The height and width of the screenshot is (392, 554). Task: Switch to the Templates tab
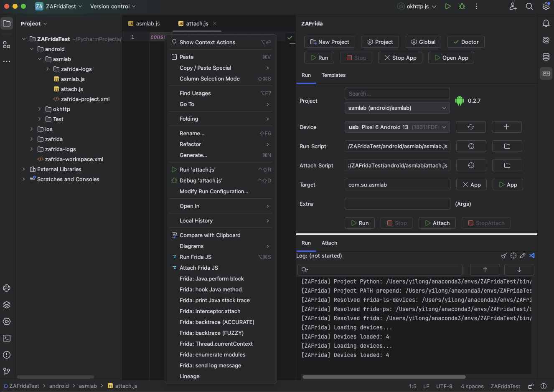[333, 75]
